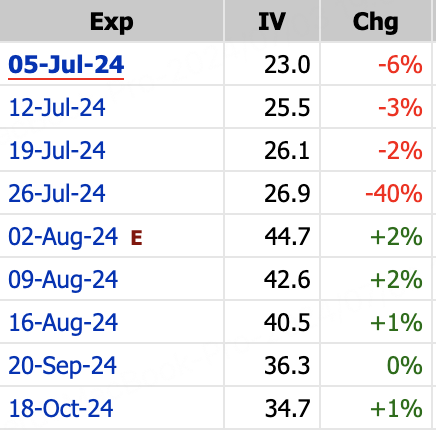This screenshot has width=436, height=430.
Task: Select the 34.7 IV cell
Action: [x=287, y=409]
